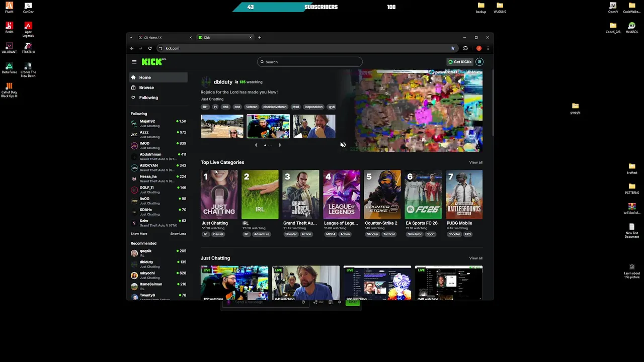Image resolution: width=644 pixels, height=362 pixels.
Task: Open TEKKEN 8 desktop shortcut
Action: point(28,48)
